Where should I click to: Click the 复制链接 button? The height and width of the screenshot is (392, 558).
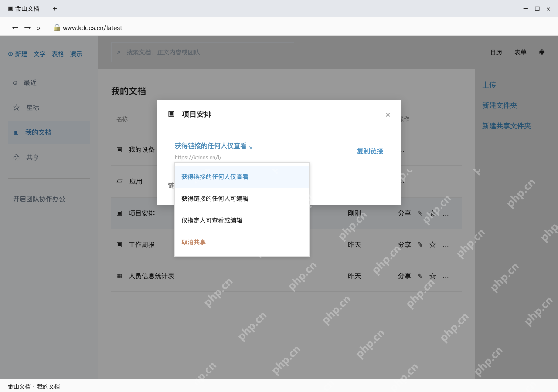[370, 151]
